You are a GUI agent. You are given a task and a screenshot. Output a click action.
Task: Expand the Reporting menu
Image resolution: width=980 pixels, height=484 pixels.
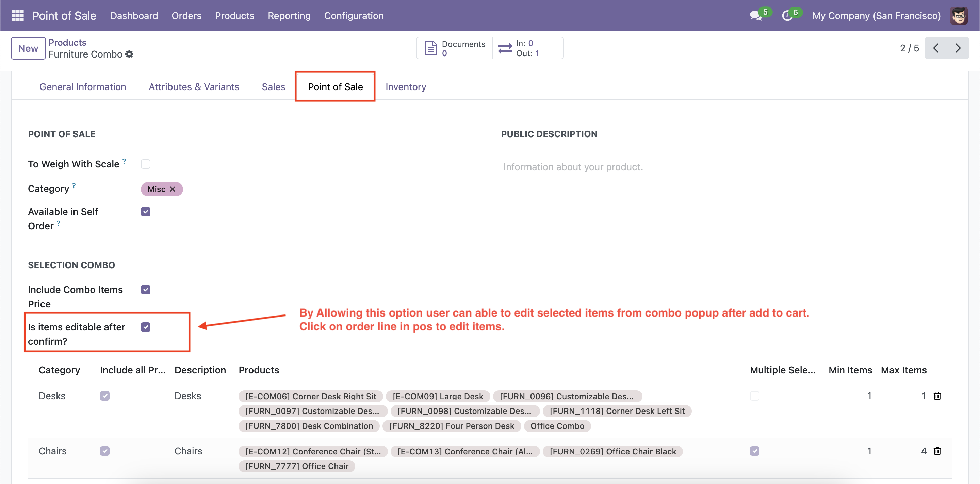289,16
